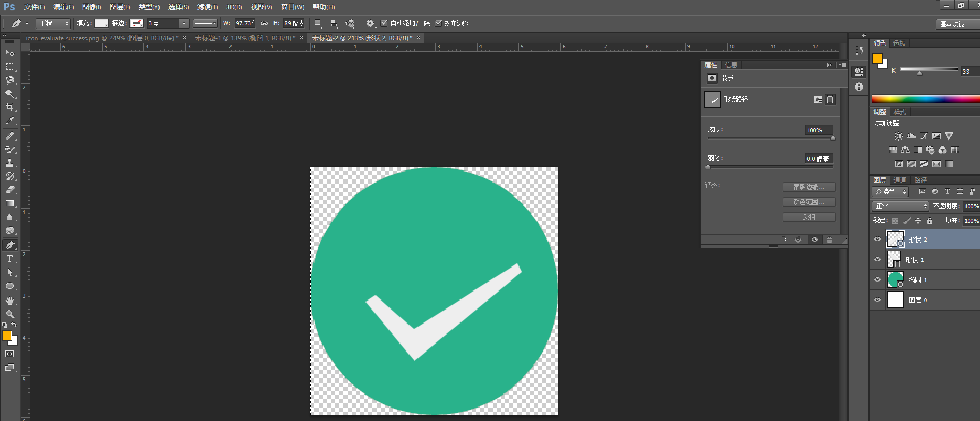The image size is (980, 421).
Task: Open the Info panel icon
Action: point(859,87)
